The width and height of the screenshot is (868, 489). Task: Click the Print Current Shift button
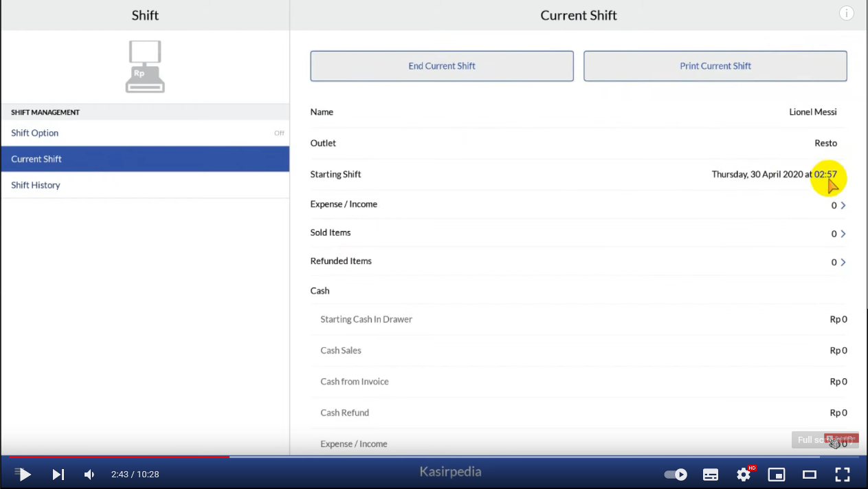pos(715,66)
